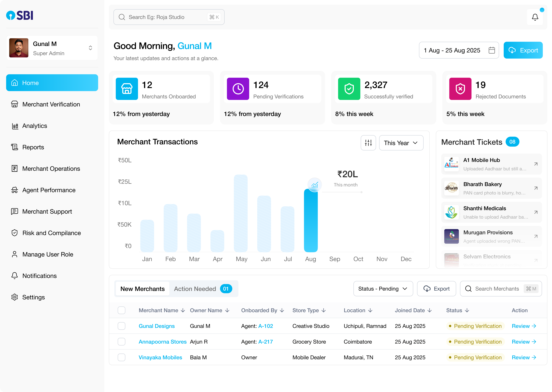Click the Rejected Documents shield icon
Viewport: 552px width, 392px height.
(x=460, y=89)
